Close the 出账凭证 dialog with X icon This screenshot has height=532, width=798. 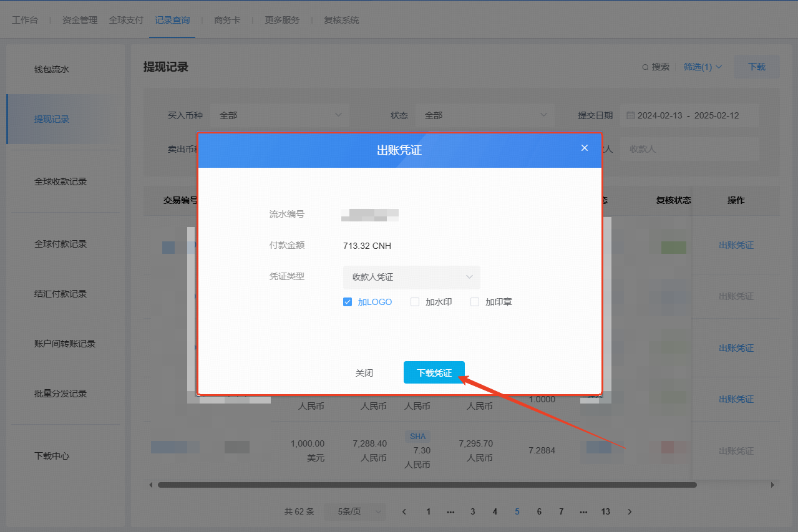[x=585, y=148]
